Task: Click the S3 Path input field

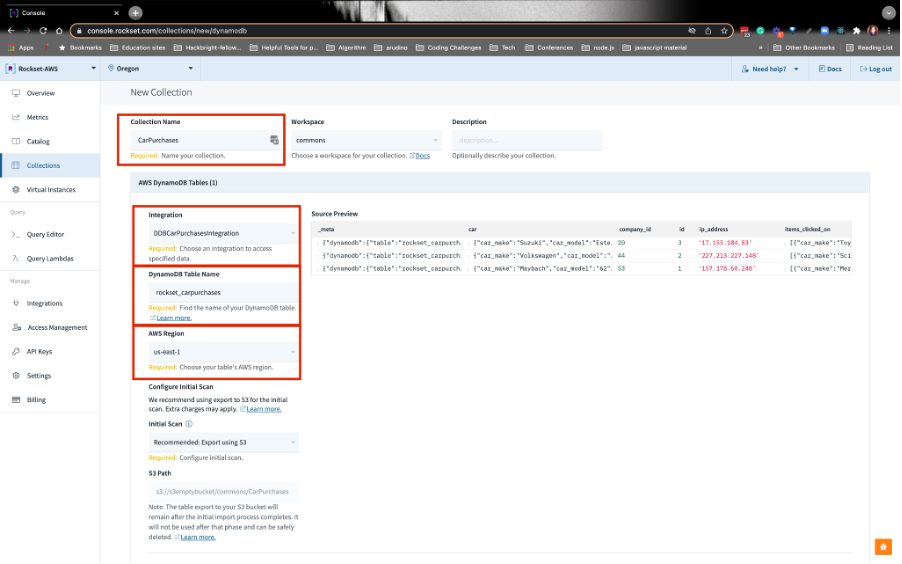Action: 224,492
